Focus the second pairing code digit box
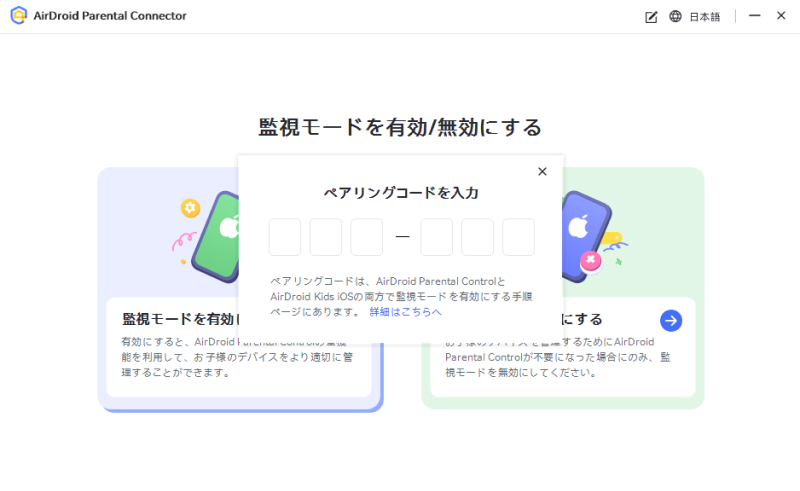 [326, 237]
